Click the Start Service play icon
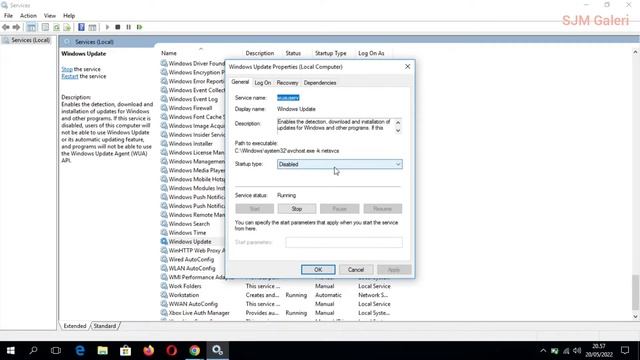This screenshot has height=360, width=640. click(107, 27)
